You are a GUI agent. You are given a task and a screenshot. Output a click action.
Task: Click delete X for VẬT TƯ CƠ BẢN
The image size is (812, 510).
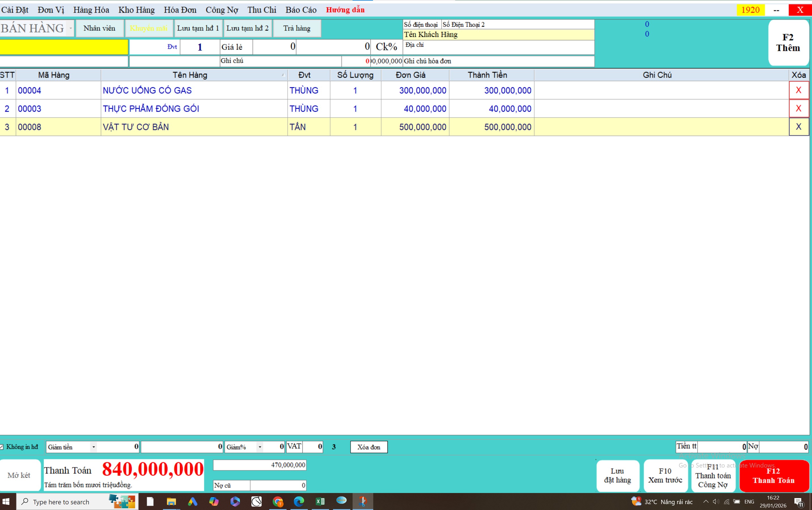tap(798, 127)
